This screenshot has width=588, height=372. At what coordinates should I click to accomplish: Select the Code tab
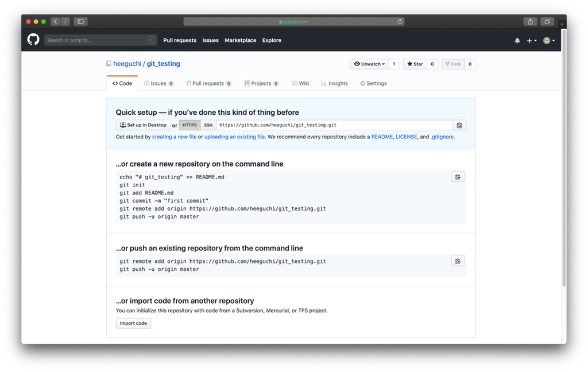122,83
